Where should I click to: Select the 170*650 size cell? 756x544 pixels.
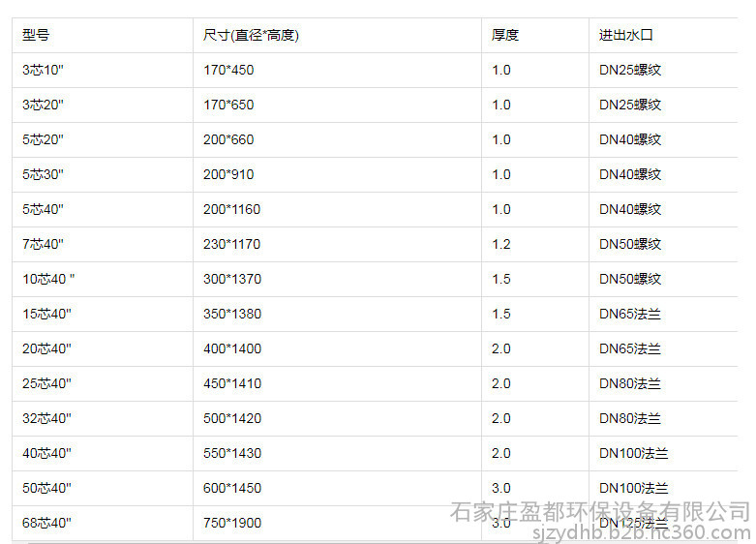tap(228, 105)
